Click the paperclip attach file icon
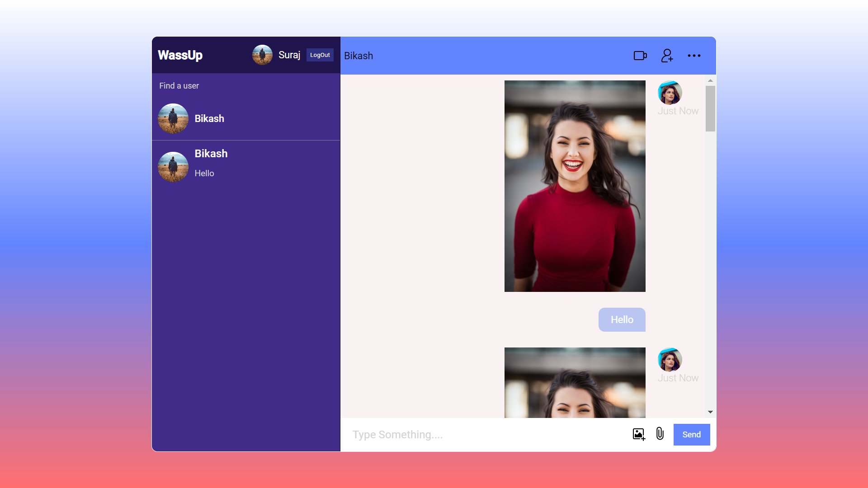This screenshot has height=488, width=868. coord(660,434)
